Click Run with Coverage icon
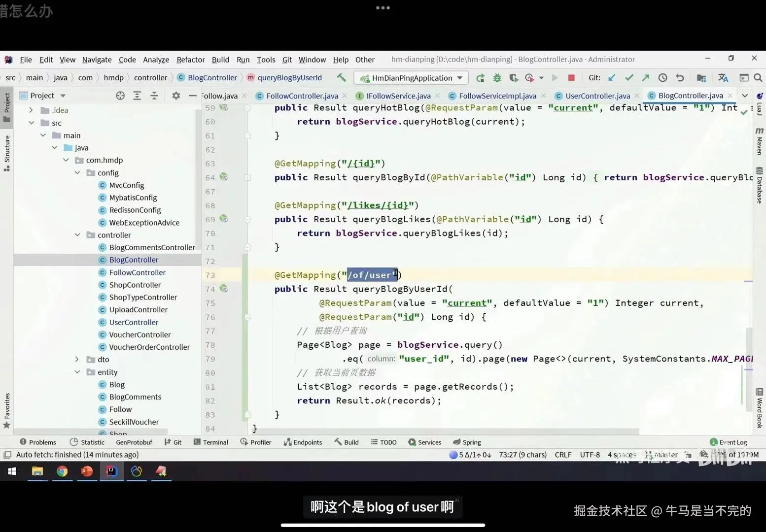 [514, 78]
